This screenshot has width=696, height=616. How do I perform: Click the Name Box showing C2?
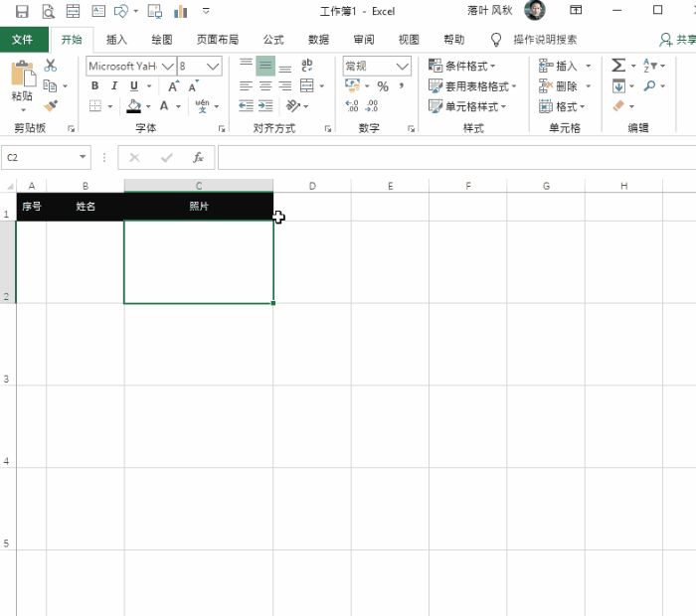pos(46,157)
